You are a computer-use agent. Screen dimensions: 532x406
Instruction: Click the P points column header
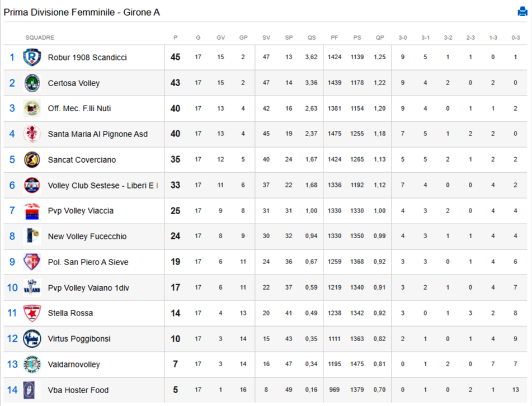[x=176, y=37]
